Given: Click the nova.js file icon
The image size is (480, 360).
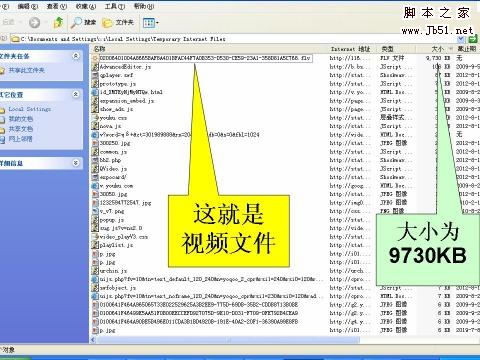Looking at the screenshot, I should pos(95,126).
